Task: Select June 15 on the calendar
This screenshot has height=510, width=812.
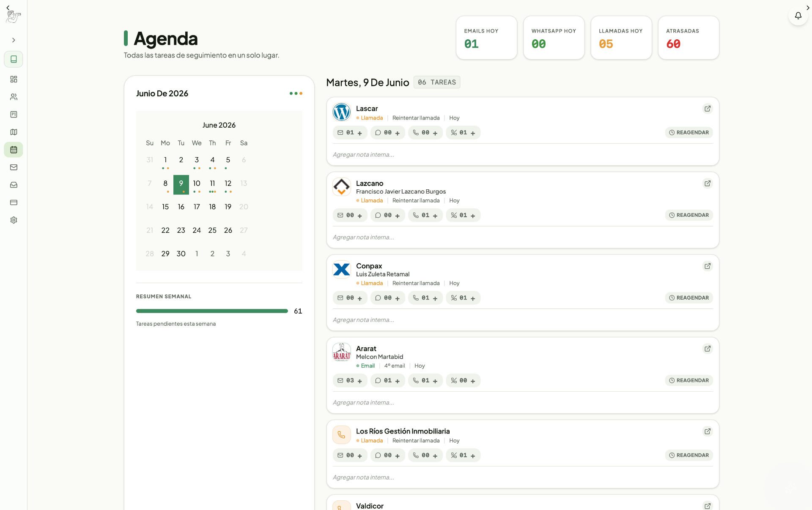Action: pos(165,207)
